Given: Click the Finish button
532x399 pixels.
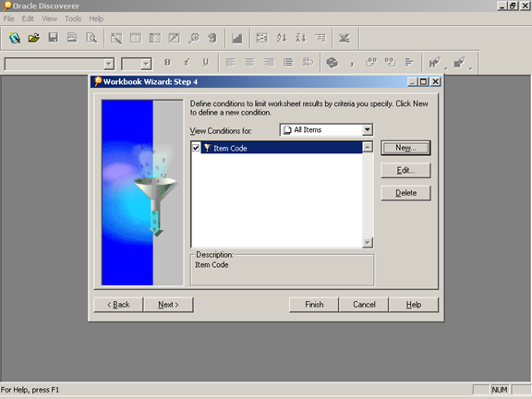Looking at the screenshot, I should [x=314, y=305].
